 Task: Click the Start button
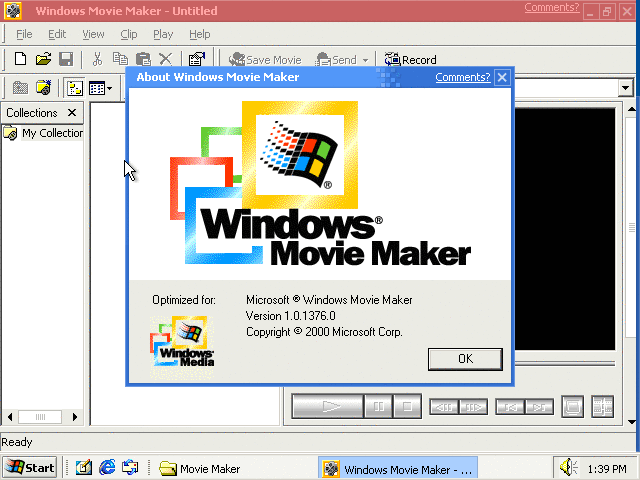[x=29, y=467]
